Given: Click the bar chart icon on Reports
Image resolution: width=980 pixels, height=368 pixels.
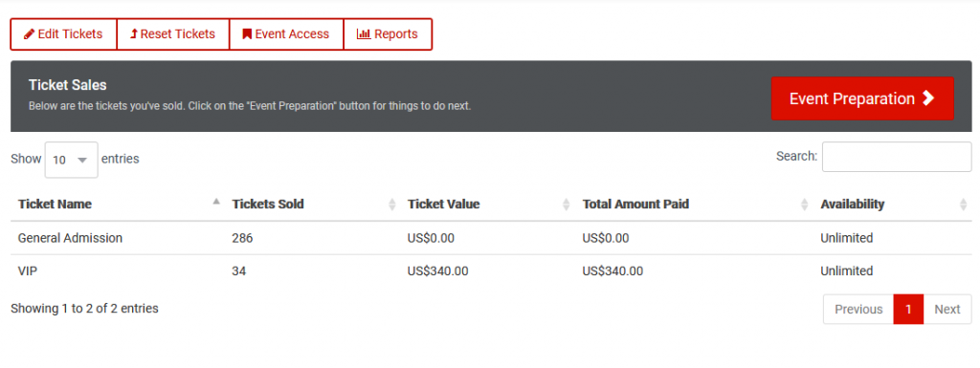Looking at the screenshot, I should tap(364, 34).
